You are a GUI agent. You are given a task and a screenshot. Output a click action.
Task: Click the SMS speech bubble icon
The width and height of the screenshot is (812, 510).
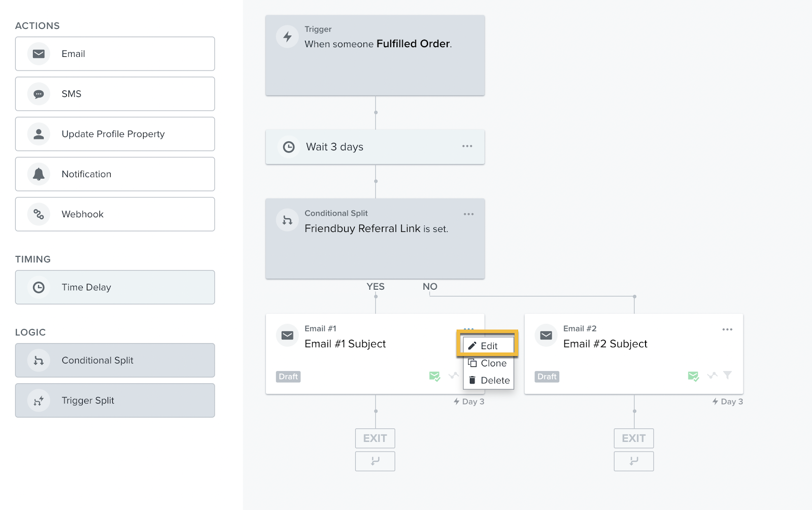39,94
